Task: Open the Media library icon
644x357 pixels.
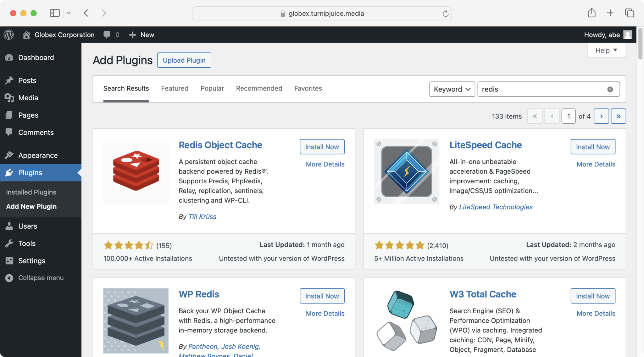Action: 10,98
